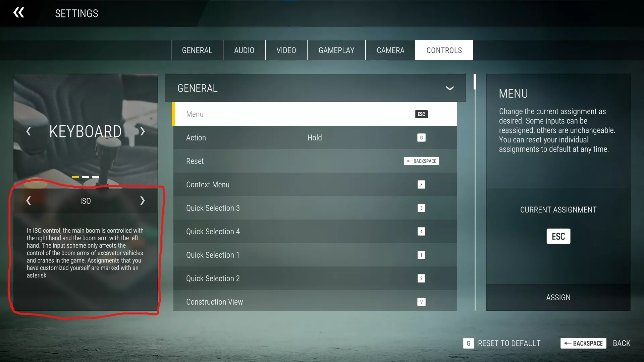Click the ESC key icon in Menu row
Viewport: 644px width, 362px height.
(x=421, y=114)
